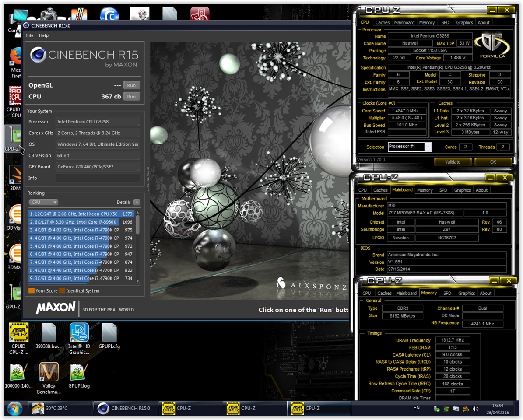Click OK button in CPU-Z

click(493, 162)
